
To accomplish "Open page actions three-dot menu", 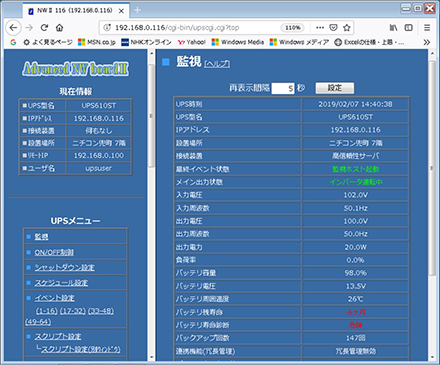I will tap(320, 28).
